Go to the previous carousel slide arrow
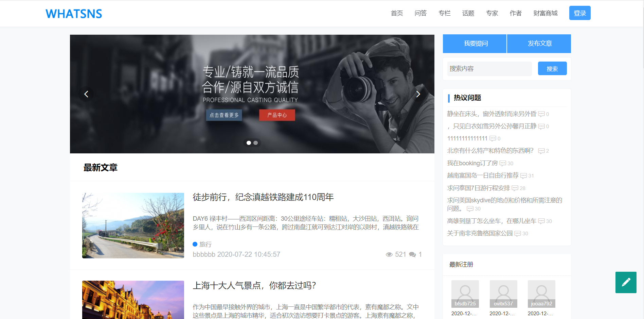This screenshot has height=319, width=644. point(86,94)
